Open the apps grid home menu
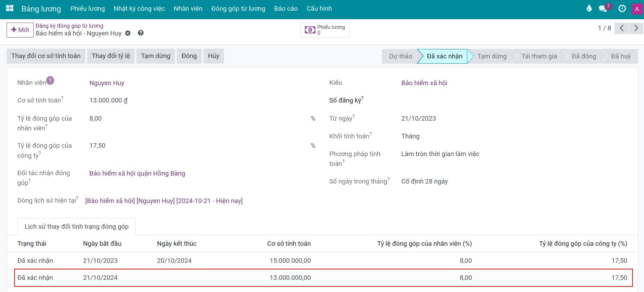 click(x=10, y=8)
